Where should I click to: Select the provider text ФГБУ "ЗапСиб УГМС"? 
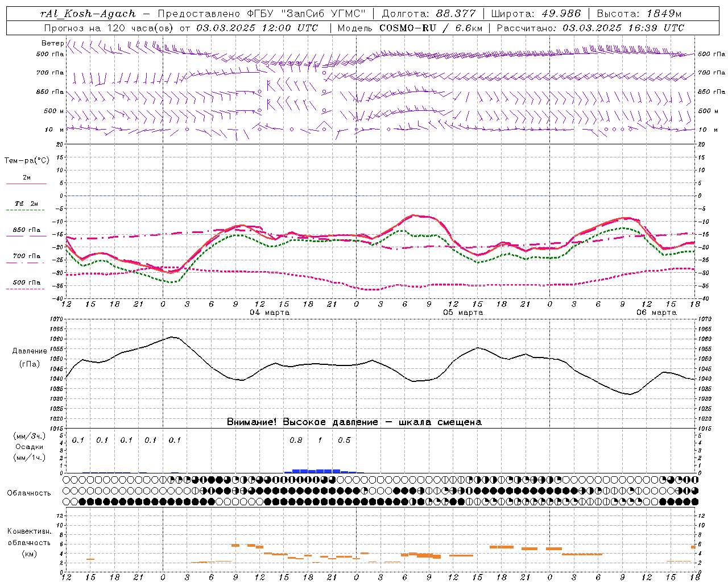[x=307, y=14]
